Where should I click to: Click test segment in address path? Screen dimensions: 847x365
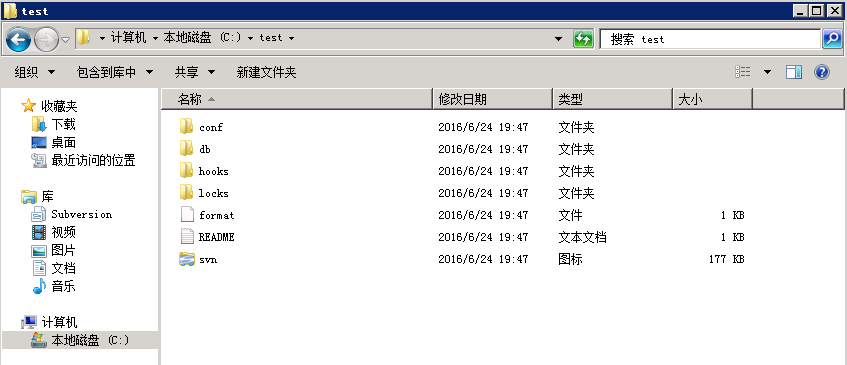pos(271,38)
